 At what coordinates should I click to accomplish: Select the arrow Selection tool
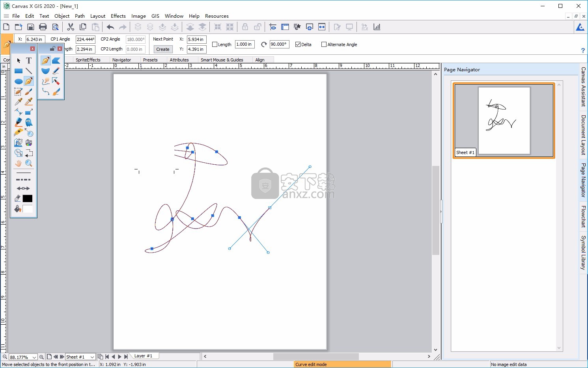19,61
